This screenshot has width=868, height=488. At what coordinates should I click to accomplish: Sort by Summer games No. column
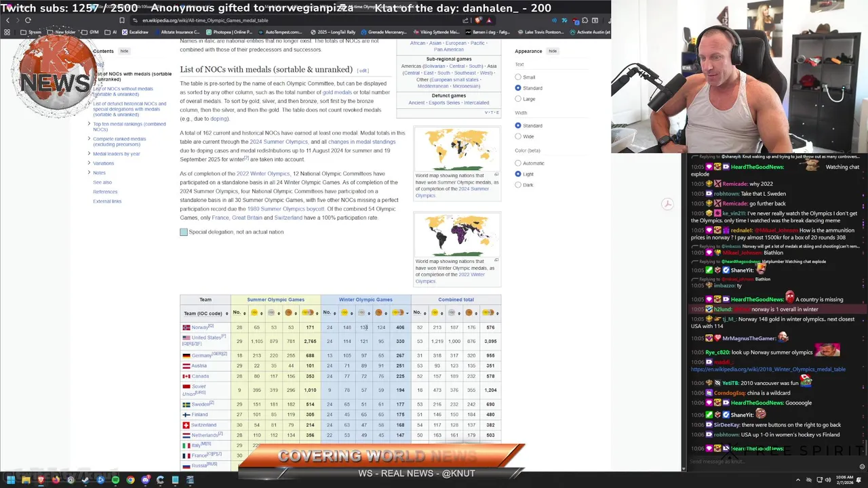pyautogui.click(x=239, y=312)
